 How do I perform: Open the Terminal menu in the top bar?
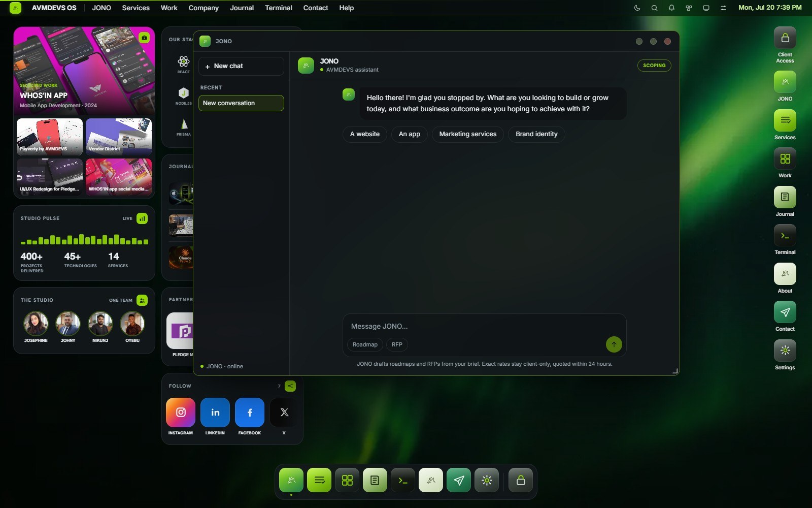(279, 8)
